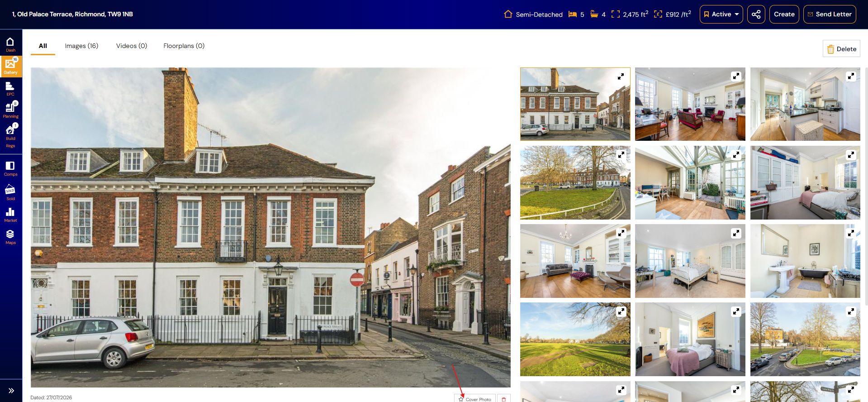Screen dimensions: 868x402
Task: Select the bathroom photo with black bathtub
Action: 805,261
